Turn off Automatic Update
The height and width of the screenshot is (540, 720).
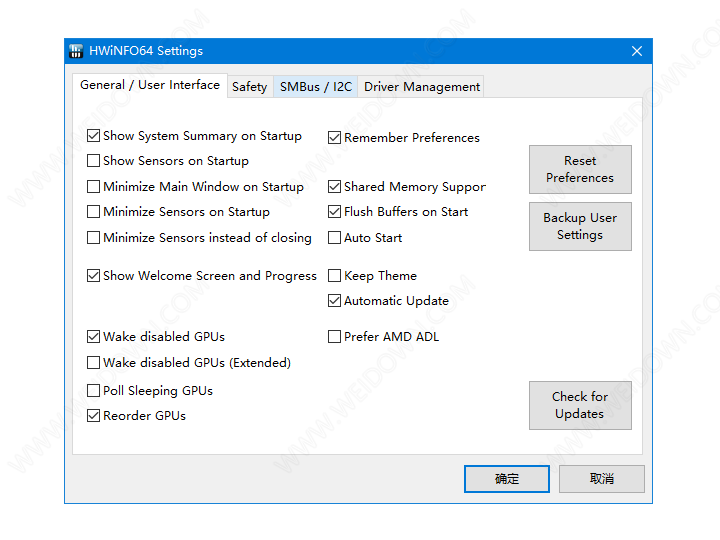(334, 301)
